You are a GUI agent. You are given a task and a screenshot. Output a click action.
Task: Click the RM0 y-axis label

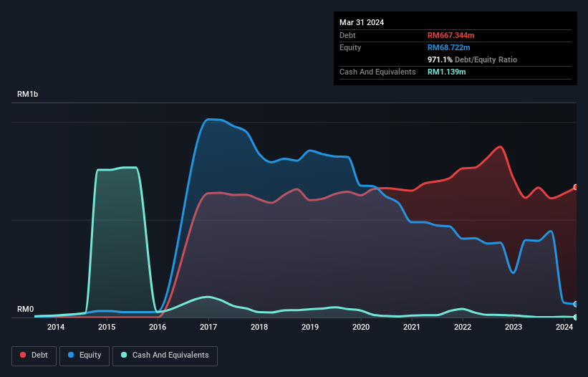pos(25,309)
